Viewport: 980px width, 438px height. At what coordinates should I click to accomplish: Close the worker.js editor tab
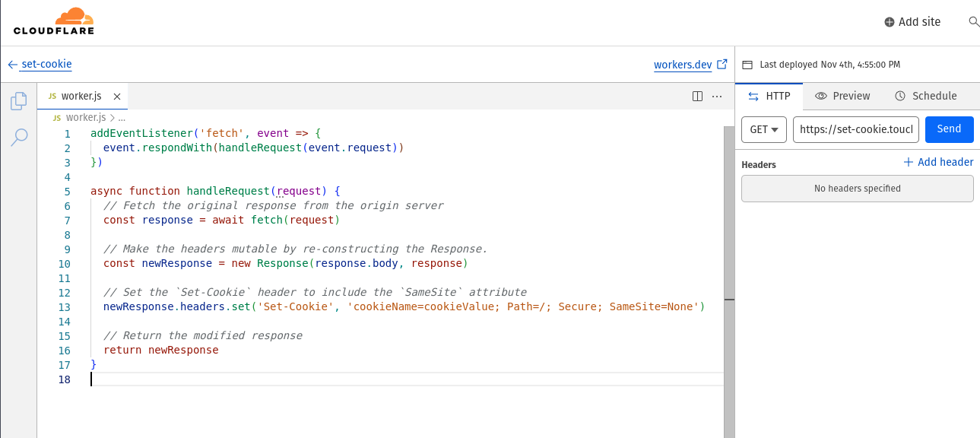click(x=117, y=97)
